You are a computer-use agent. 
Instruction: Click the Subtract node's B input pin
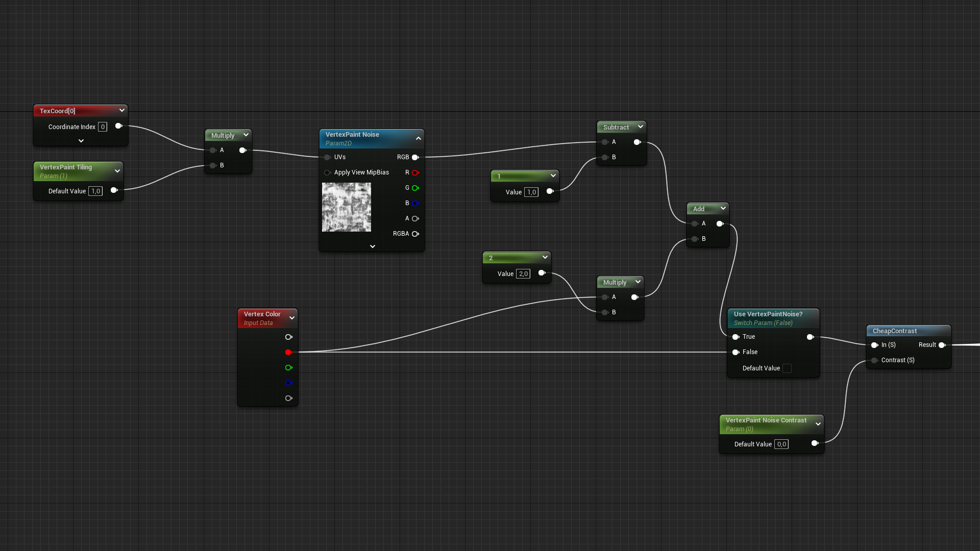click(x=605, y=158)
